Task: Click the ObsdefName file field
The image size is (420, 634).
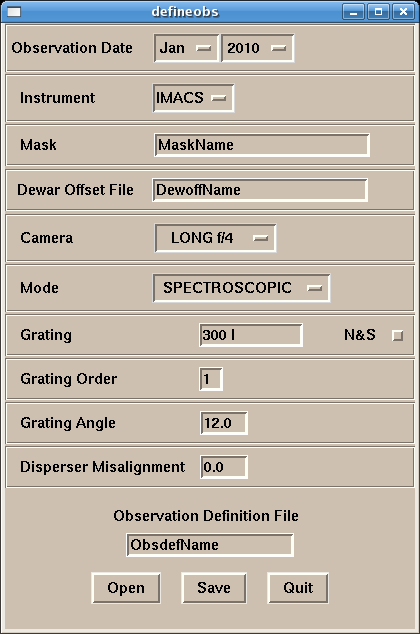Action: tap(210, 545)
